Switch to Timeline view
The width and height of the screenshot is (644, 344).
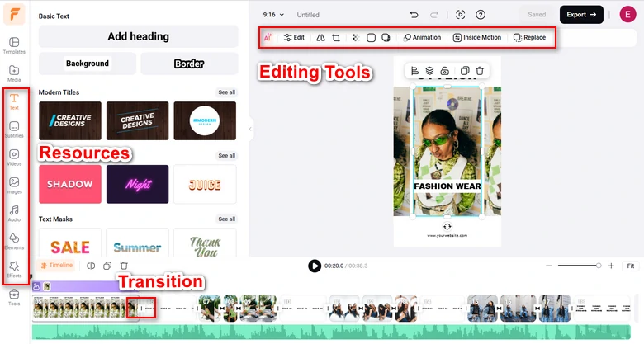(x=57, y=265)
